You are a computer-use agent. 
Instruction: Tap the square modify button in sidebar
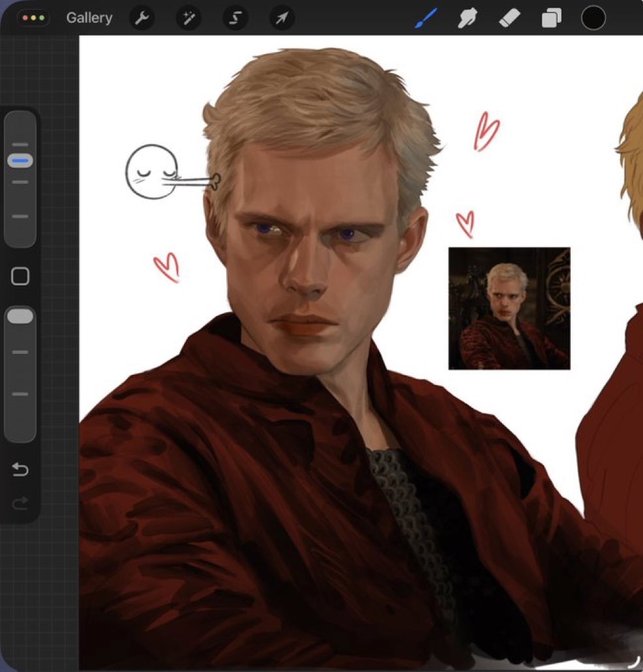tap(20, 276)
